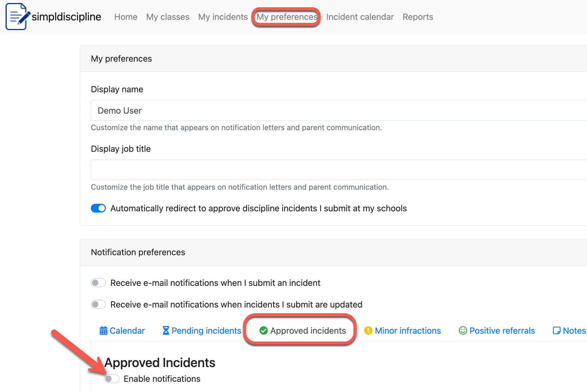This screenshot has width=587, height=392.
Task: Click the hourglass Pending incidents icon
Action: pos(166,331)
